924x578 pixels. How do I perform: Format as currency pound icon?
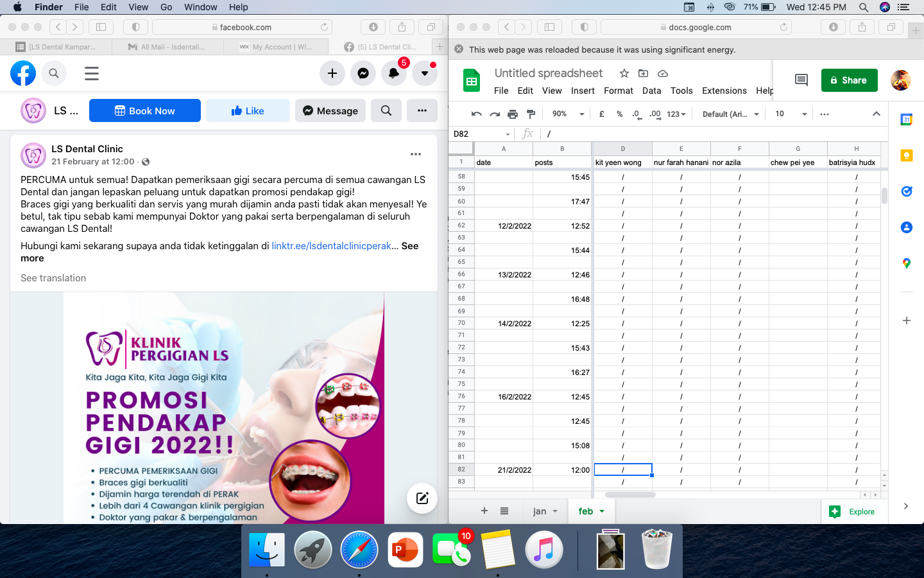[x=602, y=114]
